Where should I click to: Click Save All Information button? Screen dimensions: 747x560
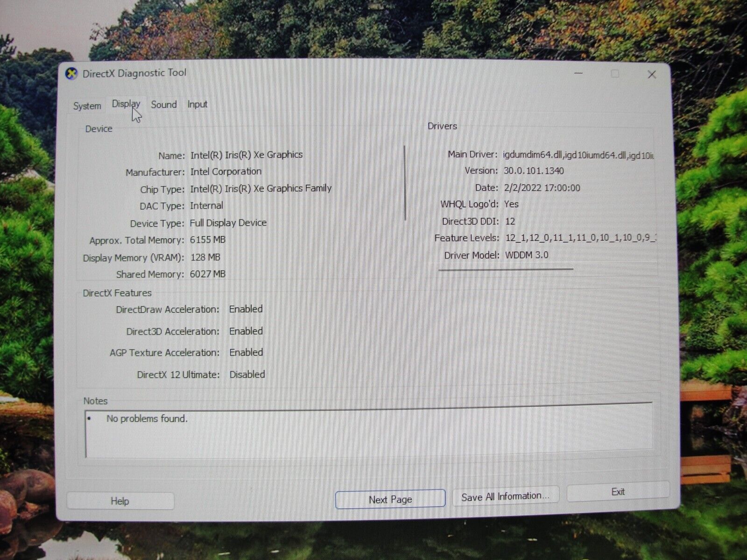[505, 496]
